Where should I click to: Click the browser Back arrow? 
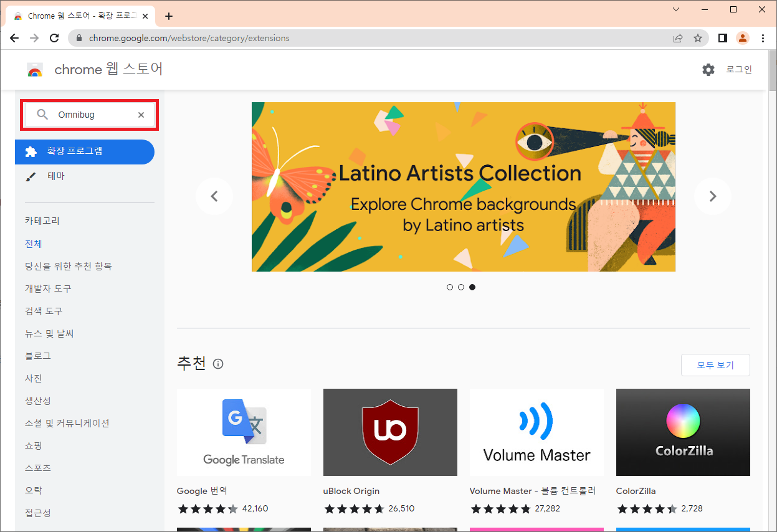[x=15, y=38]
